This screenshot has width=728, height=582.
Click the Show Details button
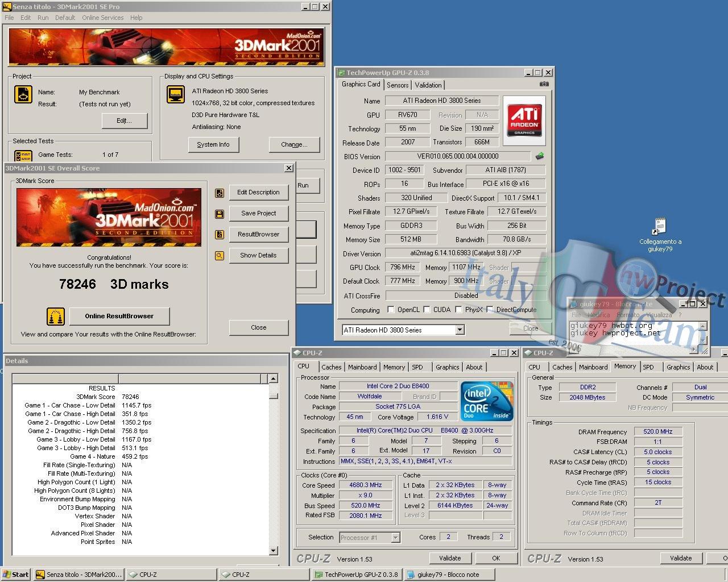[259, 256]
